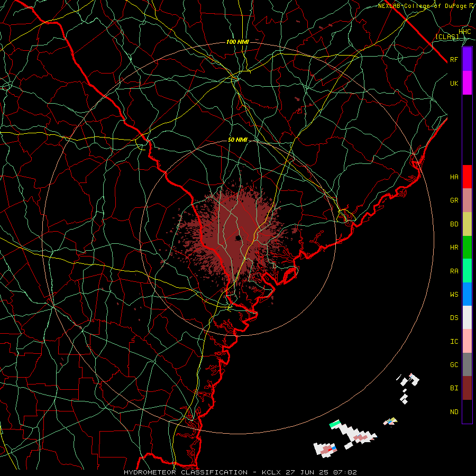Click the purple RF legend color swatch

pos(467,59)
